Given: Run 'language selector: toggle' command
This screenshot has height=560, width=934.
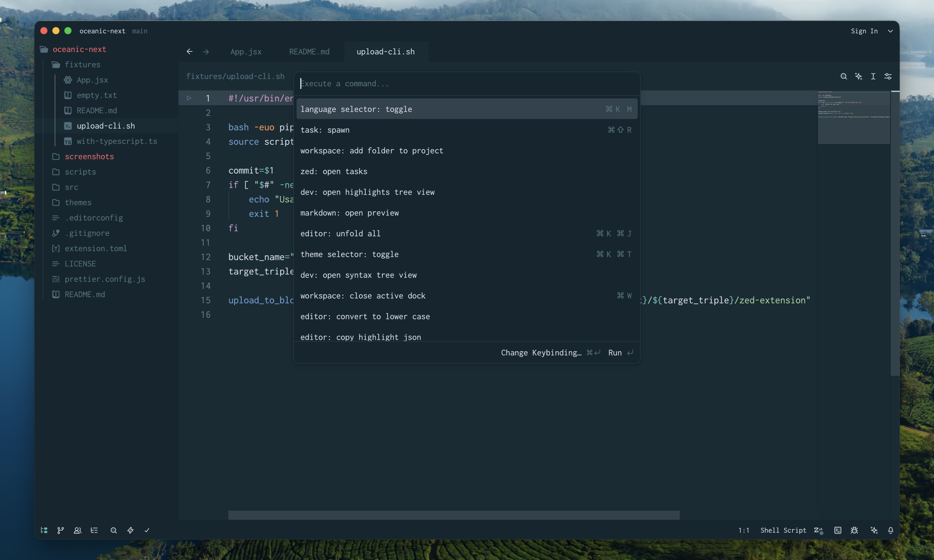Looking at the screenshot, I should pyautogui.click(x=467, y=109).
